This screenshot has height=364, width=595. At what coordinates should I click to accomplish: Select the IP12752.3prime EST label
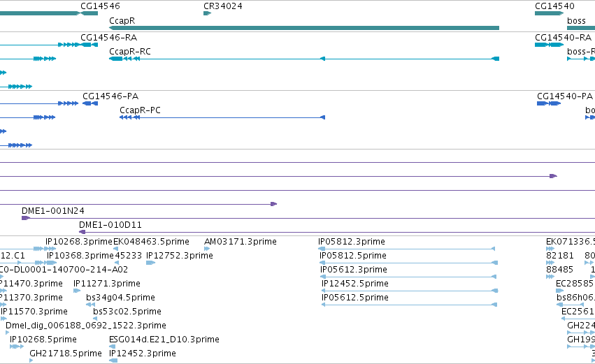pyautogui.click(x=180, y=256)
